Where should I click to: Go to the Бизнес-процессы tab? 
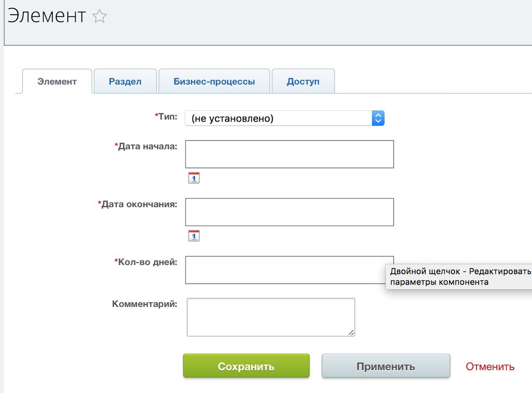coord(214,81)
